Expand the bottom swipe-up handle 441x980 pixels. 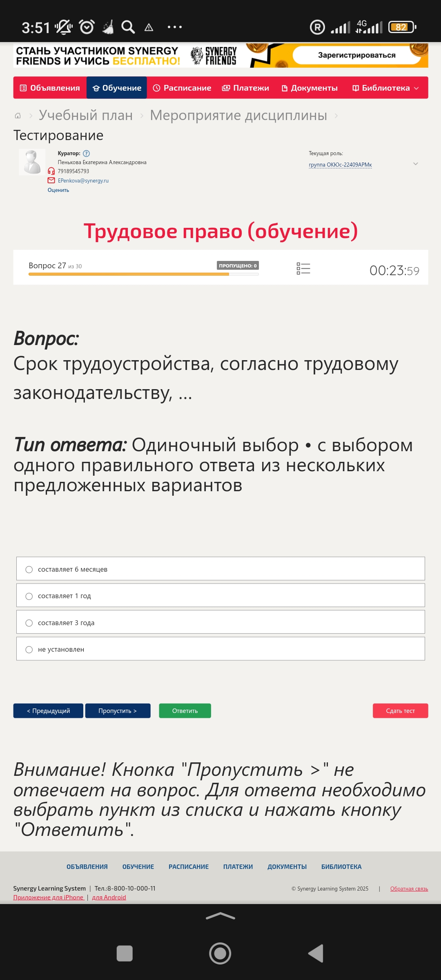(220, 916)
